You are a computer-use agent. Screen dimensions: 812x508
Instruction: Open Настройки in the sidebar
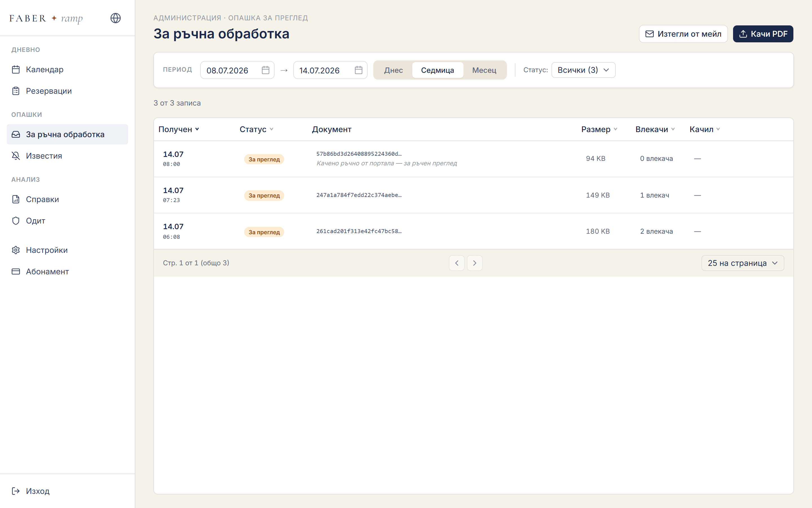(67, 250)
